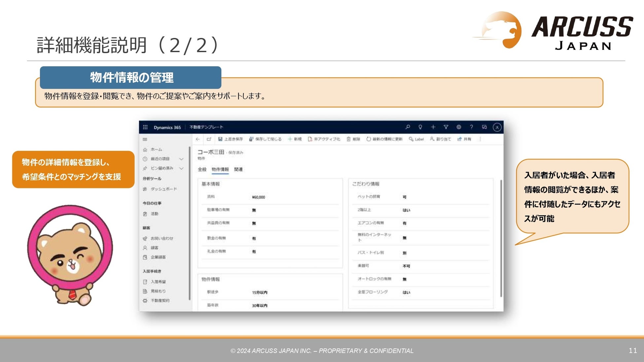Screen dimensions: 644x362
Task: Open the advanced filter funnel icon
Action: click(x=446, y=127)
